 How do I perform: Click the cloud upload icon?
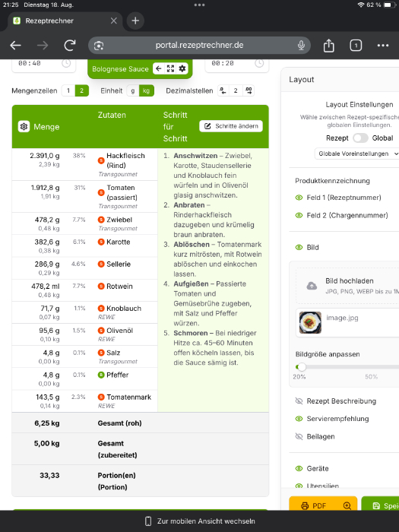pos(312,286)
